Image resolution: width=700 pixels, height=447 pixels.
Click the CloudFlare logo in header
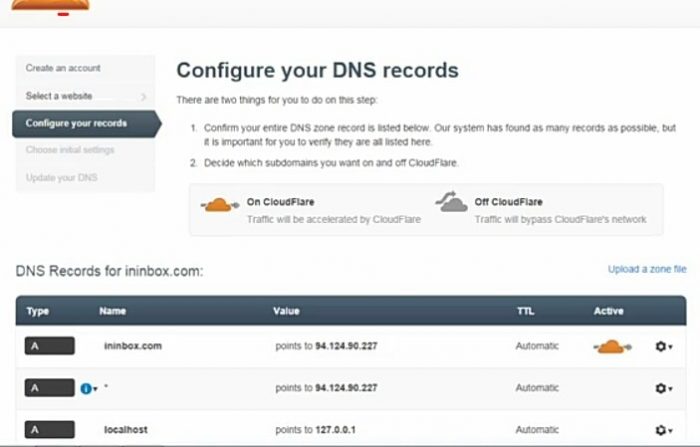50,5
